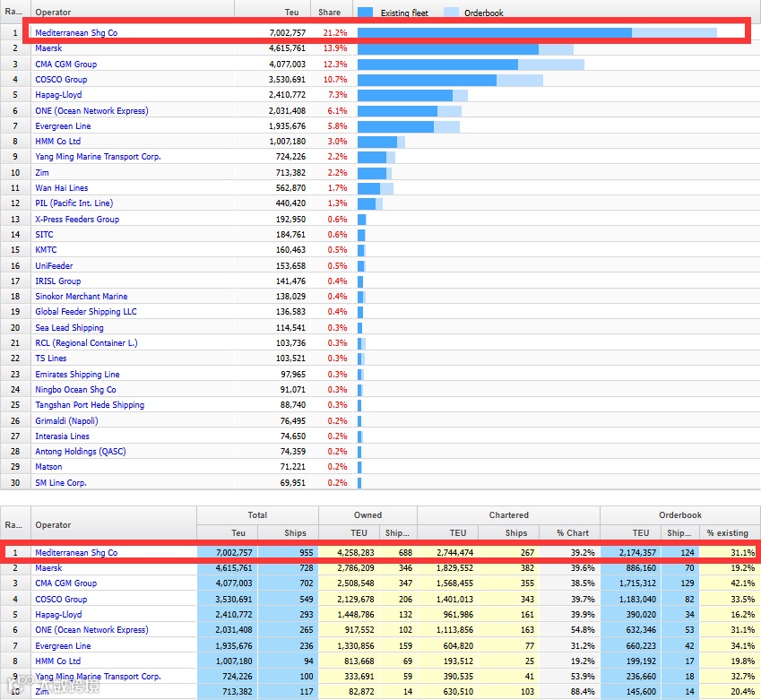Open the Antong Holdings (QASC) link
Viewport: 761px width, 700px height.
pos(81,451)
